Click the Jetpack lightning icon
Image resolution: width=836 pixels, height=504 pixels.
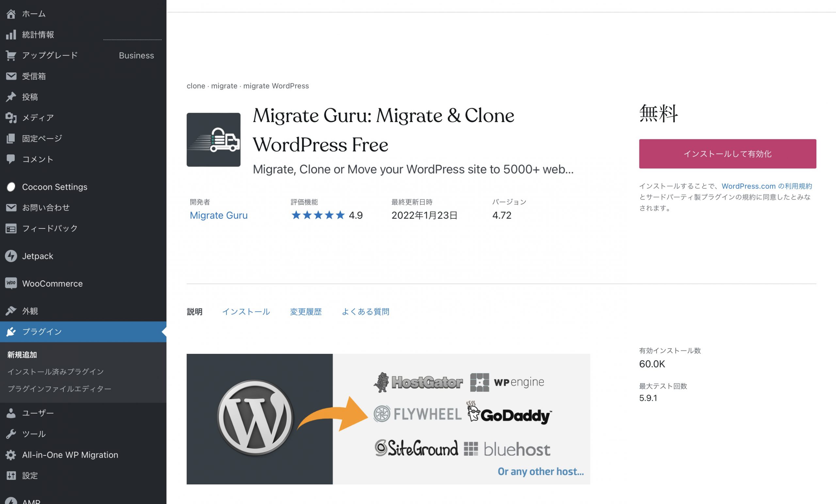(x=11, y=256)
